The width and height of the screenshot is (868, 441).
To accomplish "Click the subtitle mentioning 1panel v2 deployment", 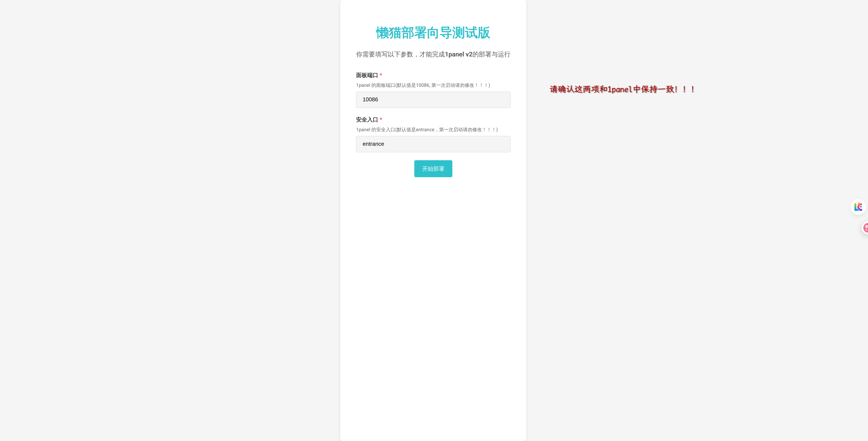I will 433,54.
